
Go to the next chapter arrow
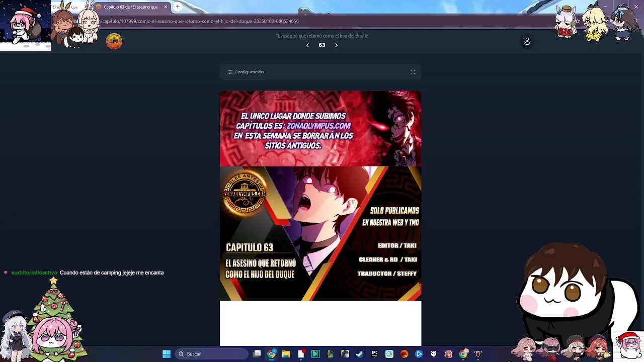pyautogui.click(x=336, y=45)
